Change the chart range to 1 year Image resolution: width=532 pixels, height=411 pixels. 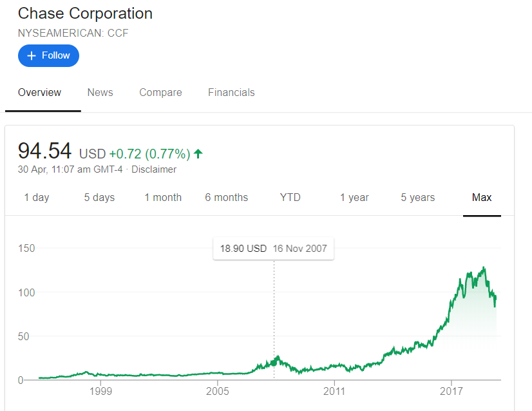[354, 198]
